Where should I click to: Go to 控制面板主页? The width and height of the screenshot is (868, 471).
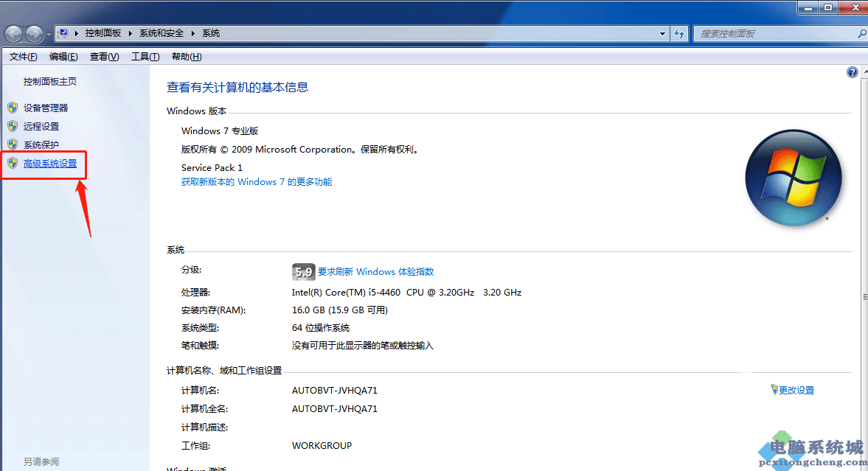pos(50,81)
